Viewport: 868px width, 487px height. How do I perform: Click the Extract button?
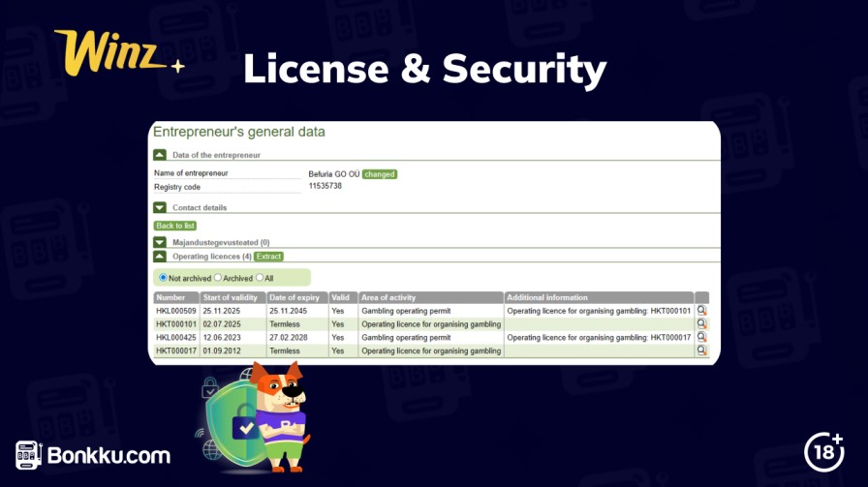[268, 257]
